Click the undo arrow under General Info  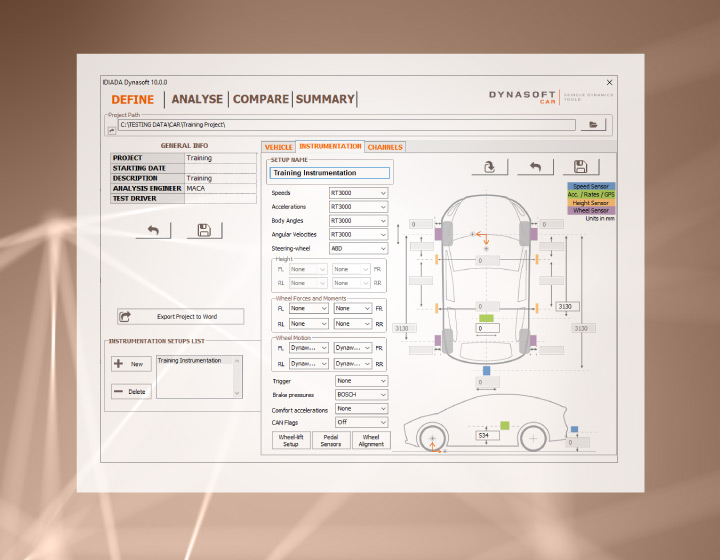click(x=153, y=230)
